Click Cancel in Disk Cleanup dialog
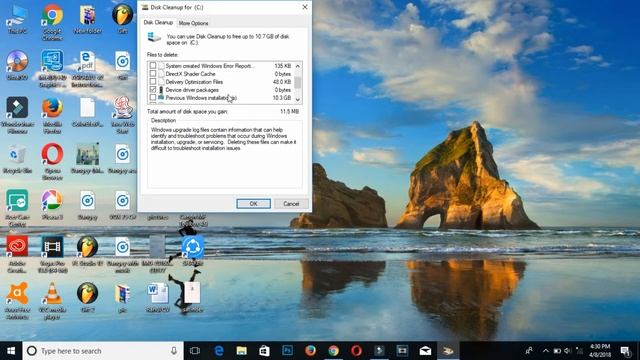 (x=291, y=204)
